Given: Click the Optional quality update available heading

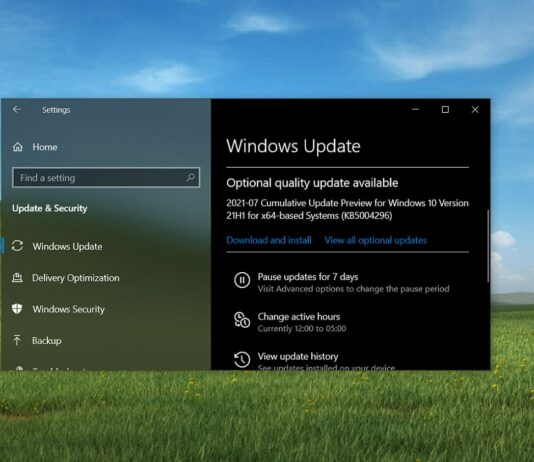Looking at the screenshot, I should click(x=312, y=183).
